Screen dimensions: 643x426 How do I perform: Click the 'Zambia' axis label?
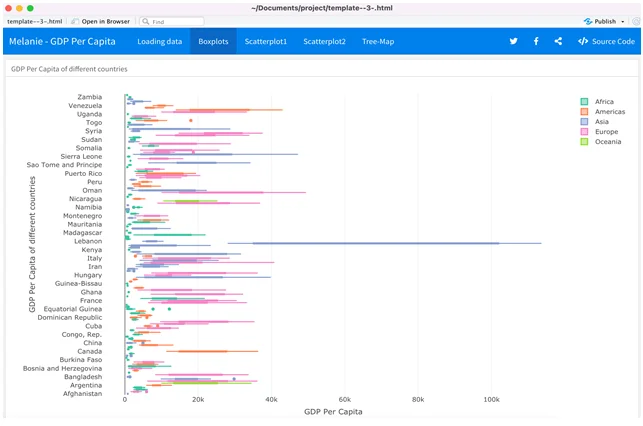click(90, 97)
